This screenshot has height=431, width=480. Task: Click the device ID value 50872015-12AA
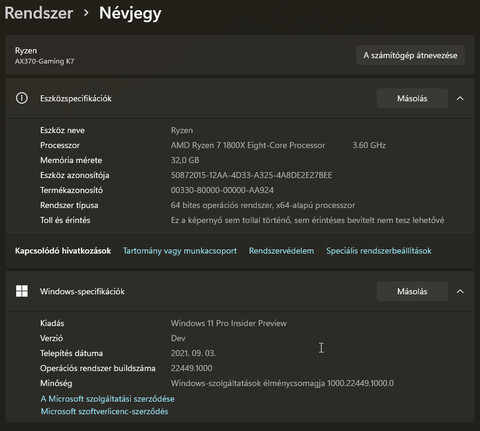point(251,175)
